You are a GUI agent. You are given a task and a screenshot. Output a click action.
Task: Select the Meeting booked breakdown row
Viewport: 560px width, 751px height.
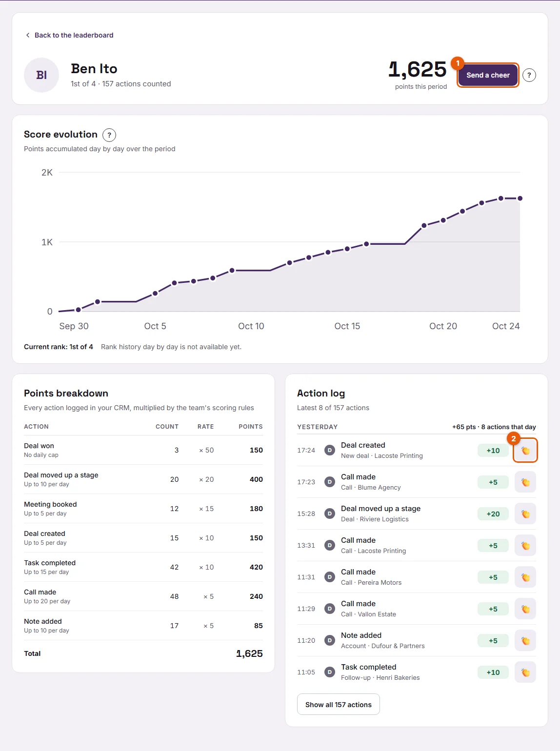tap(143, 509)
